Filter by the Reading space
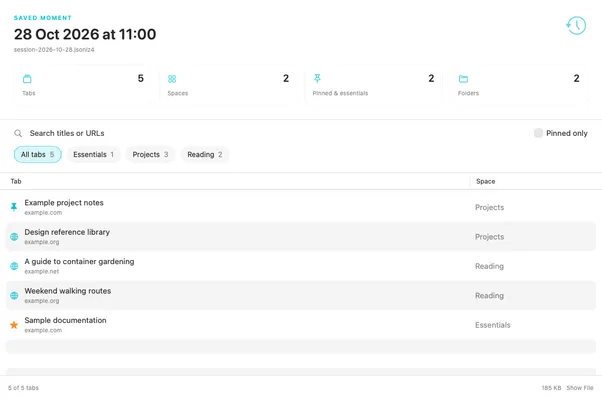The height and width of the screenshot is (400, 602). pyautogui.click(x=205, y=154)
